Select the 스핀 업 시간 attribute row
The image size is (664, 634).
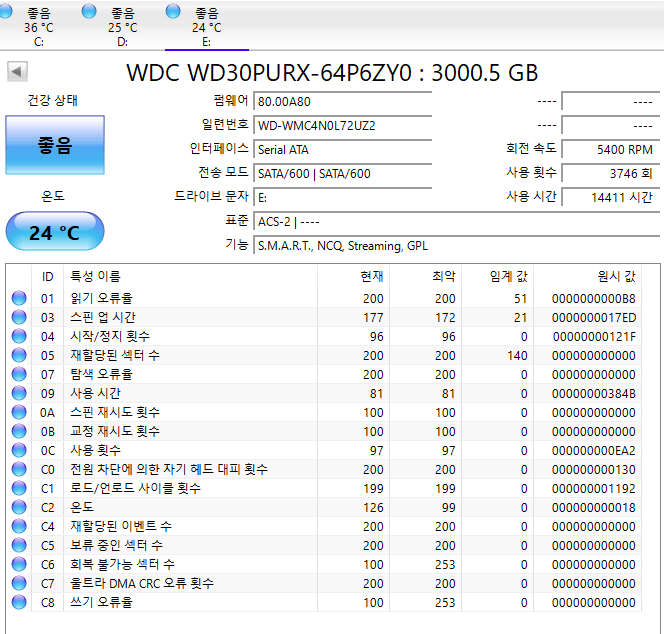pos(326,317)
